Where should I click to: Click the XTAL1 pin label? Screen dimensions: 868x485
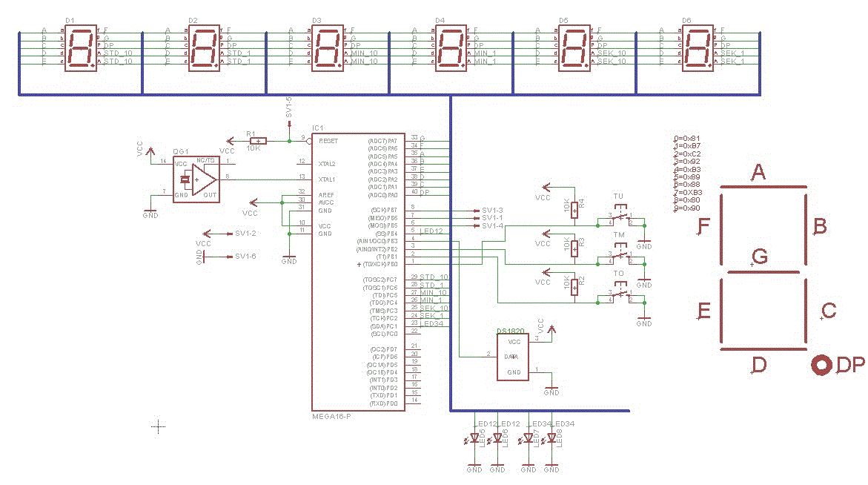tap(327, 179)
